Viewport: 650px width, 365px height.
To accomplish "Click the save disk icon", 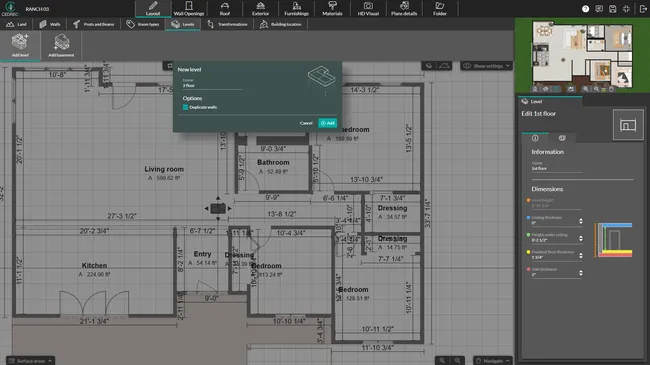I will [613, 9].
